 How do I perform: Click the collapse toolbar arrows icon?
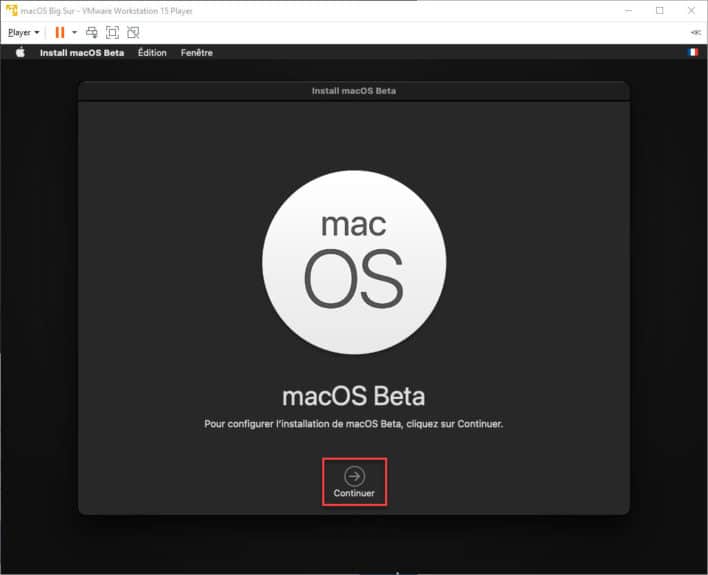click(696, 33)
